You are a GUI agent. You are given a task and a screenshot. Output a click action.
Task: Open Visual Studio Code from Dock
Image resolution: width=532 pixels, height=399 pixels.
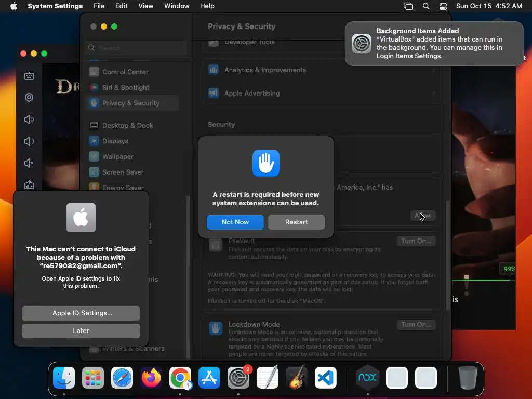(326, 378)
